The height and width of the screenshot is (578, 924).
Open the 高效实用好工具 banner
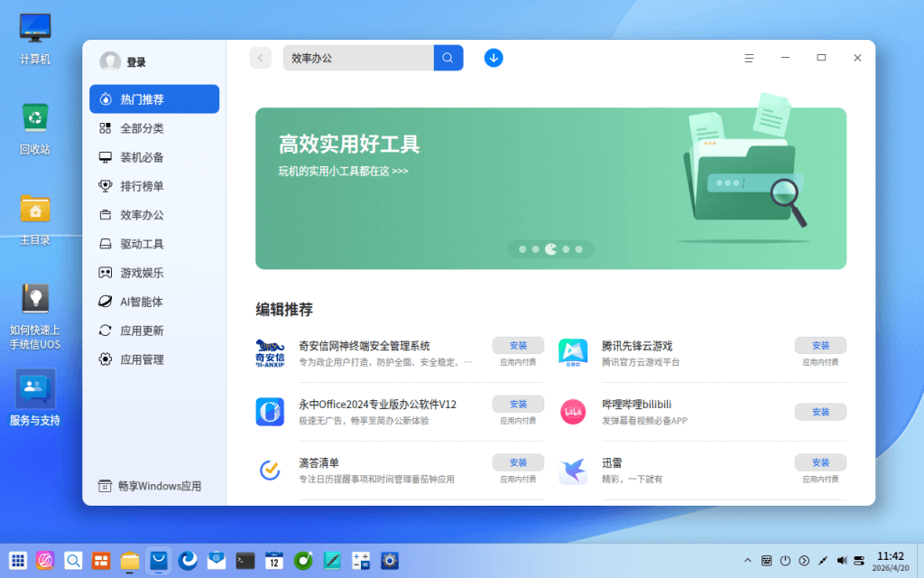[x=551, y=189]
